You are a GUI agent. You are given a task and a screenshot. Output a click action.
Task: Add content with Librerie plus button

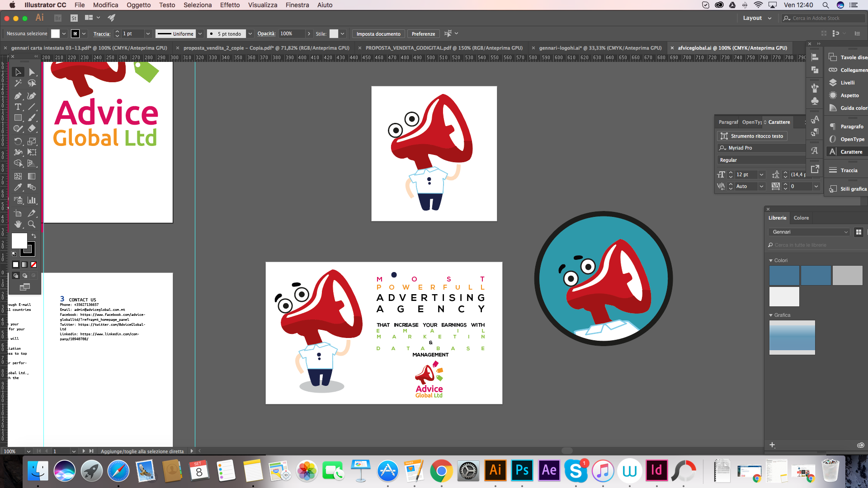tap(772, 446)
